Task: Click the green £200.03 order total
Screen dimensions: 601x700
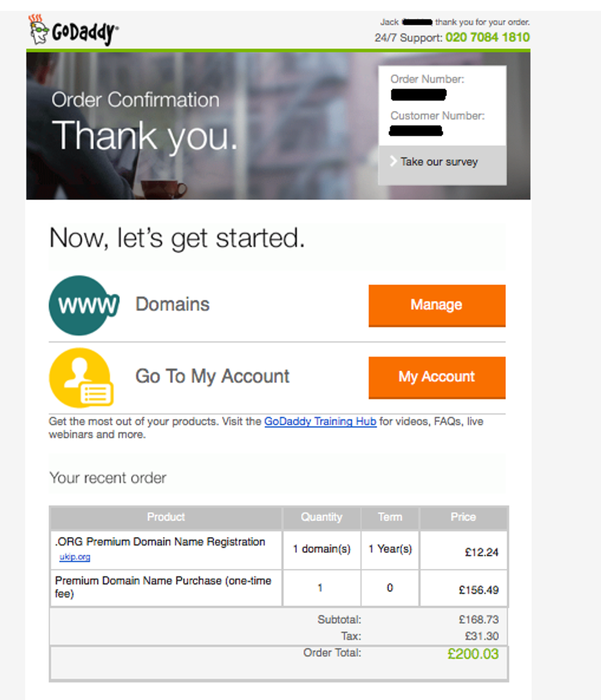Action: point(473,654)
